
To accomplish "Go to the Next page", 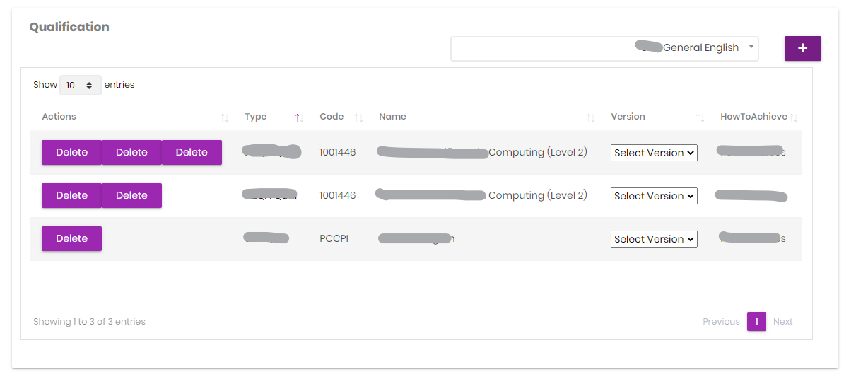I will click(x=782, y=322).
